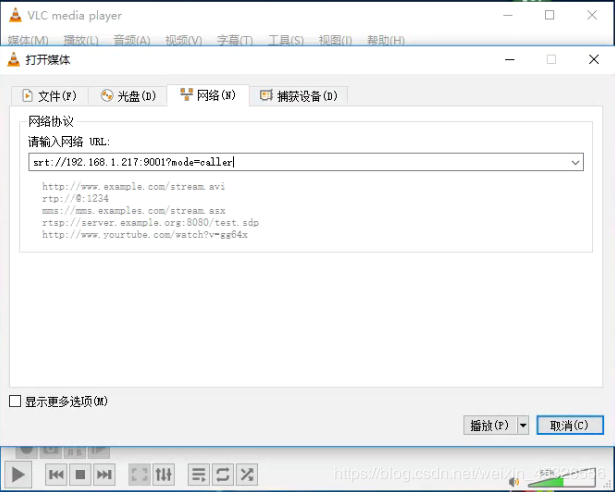615x492 pixels.
Task: Start playback with the VLC play button
Action: [x=18, y=475]
